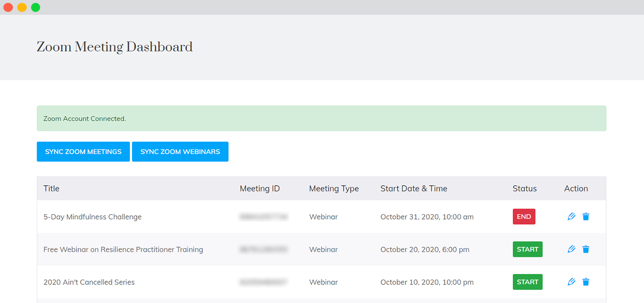644x303 pixels.
Task: Delete the Resilience Practitioner Training webinar
Action: 586,249
